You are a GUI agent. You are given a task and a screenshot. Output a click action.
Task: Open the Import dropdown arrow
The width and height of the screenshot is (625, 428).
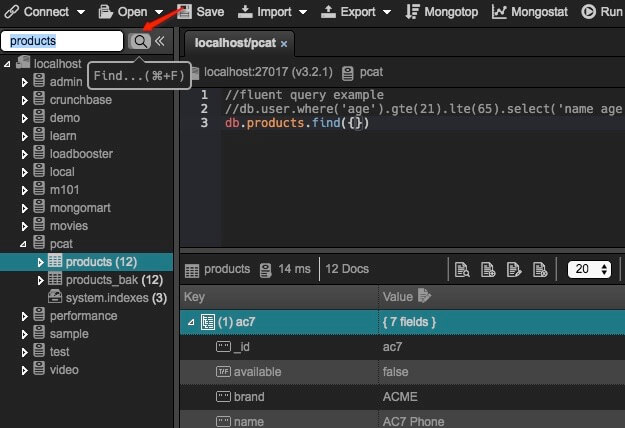(x=303, y=12)
